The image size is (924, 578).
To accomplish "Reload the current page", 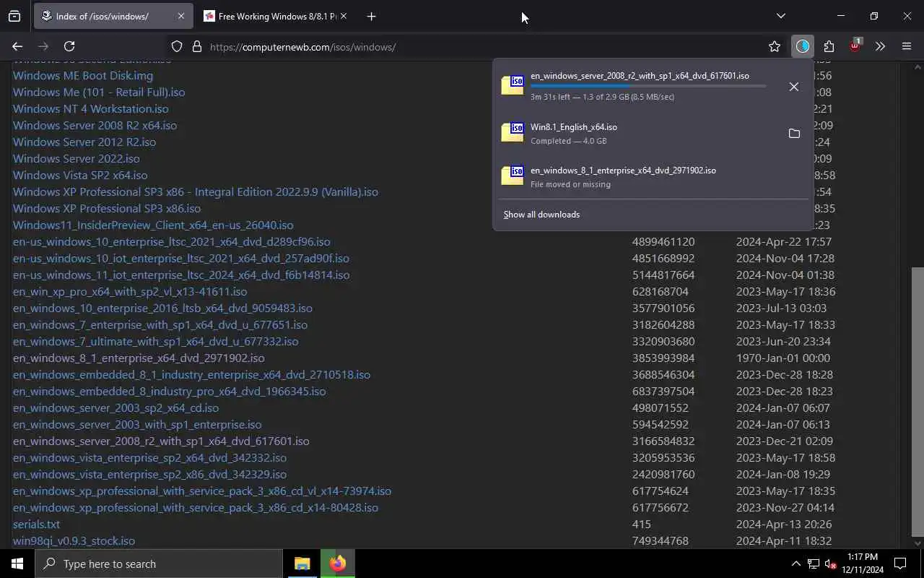I will (x=69, y=46).
